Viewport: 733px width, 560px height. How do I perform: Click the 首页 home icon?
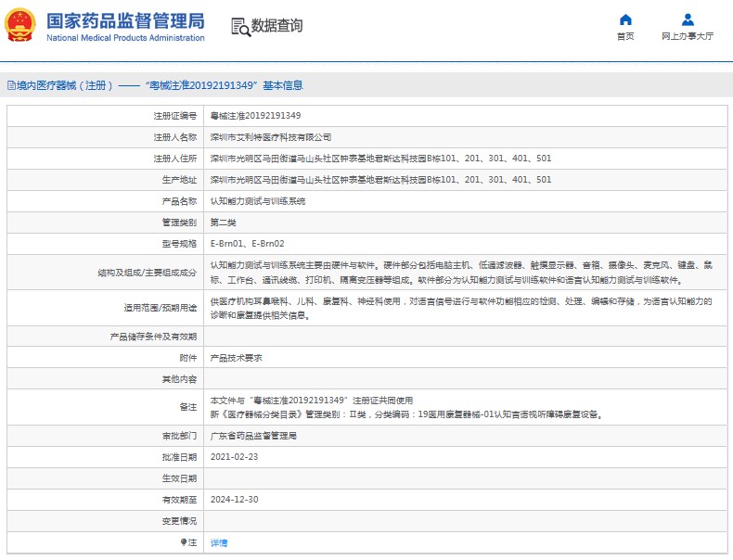[x=625, y=19]
